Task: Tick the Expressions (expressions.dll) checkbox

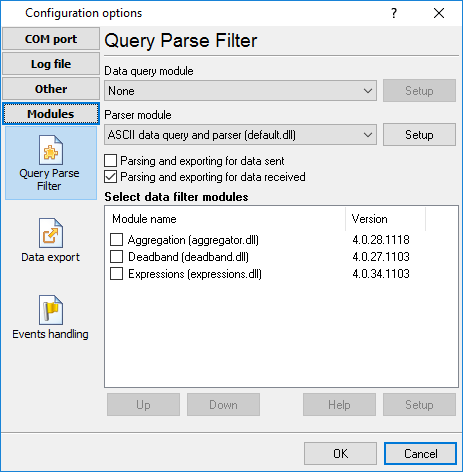Action: pyautogui.click(x=116, y=274)
